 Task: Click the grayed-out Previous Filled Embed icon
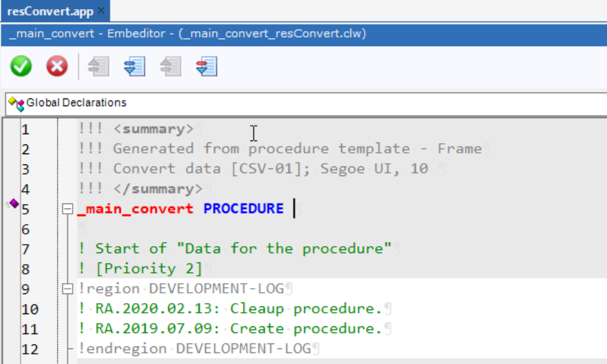[x=170, y=66]
